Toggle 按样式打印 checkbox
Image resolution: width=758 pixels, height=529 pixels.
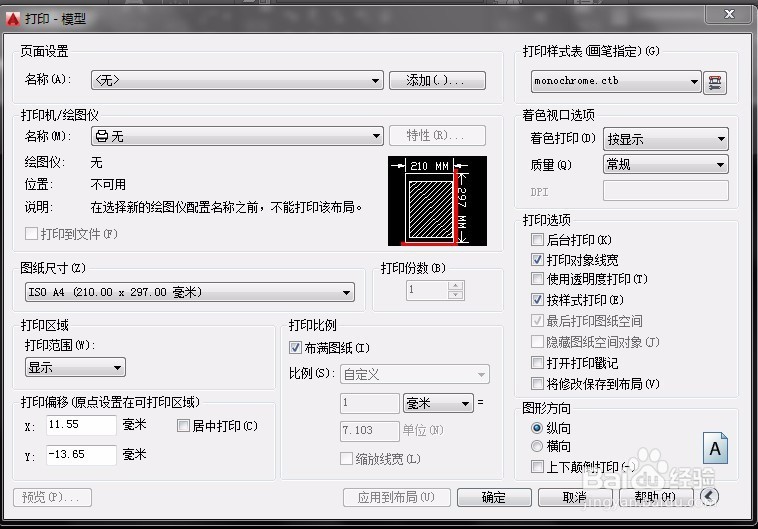[537, 300]
